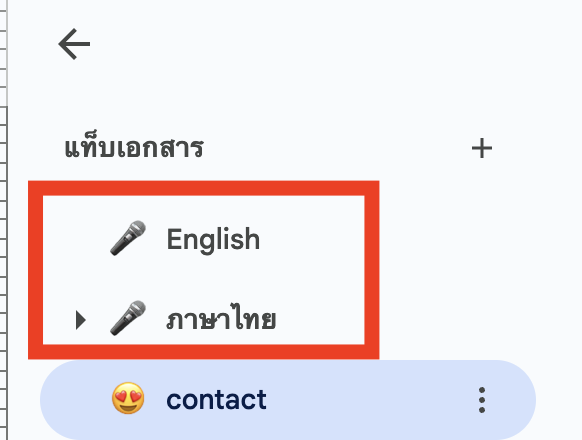This screenshot has width=582, height=440.
Task: Switch to the English document tab
Action: pyautogui.click(x=213, y=239)
